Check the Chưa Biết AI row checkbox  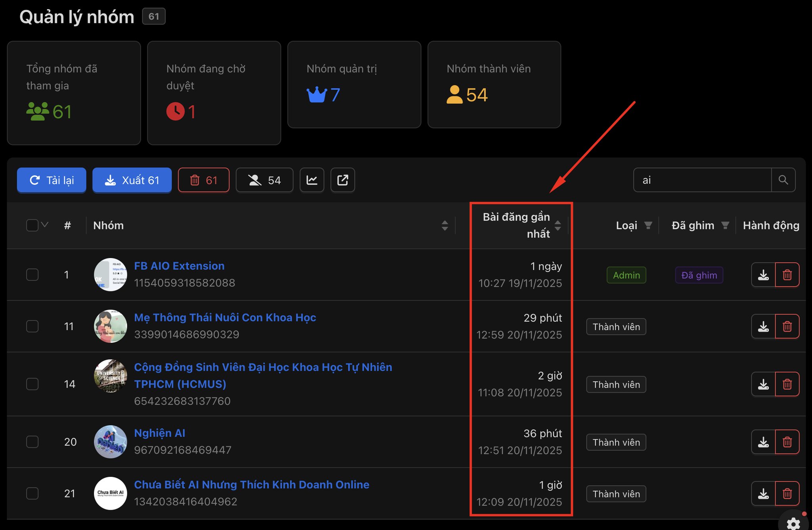32,494
